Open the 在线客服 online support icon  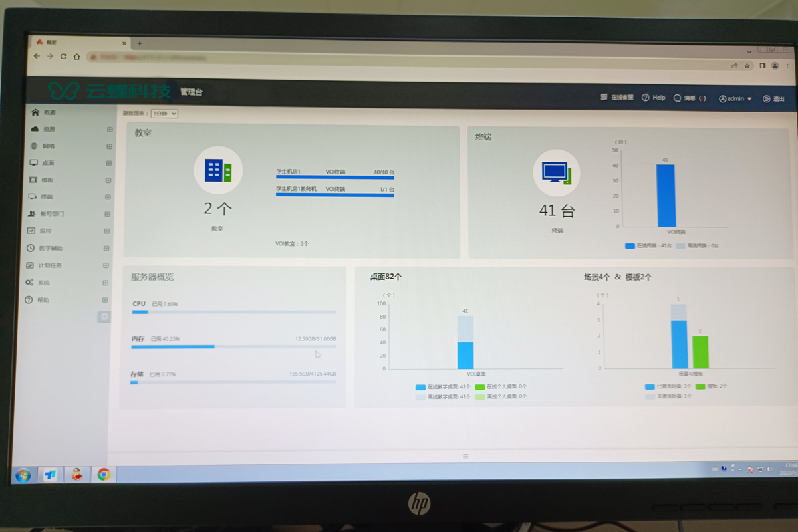pos(604,97)
